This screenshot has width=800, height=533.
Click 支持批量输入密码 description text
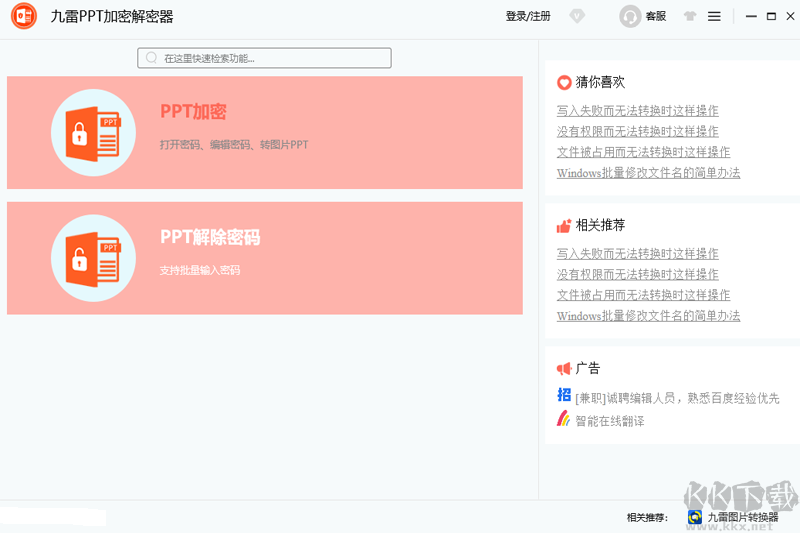click(200, 270)
